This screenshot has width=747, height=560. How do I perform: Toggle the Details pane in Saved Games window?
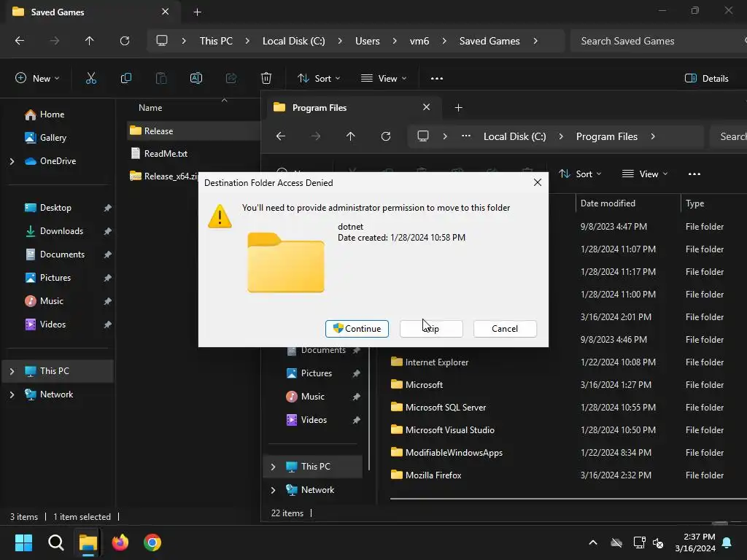tap(706, 78)
